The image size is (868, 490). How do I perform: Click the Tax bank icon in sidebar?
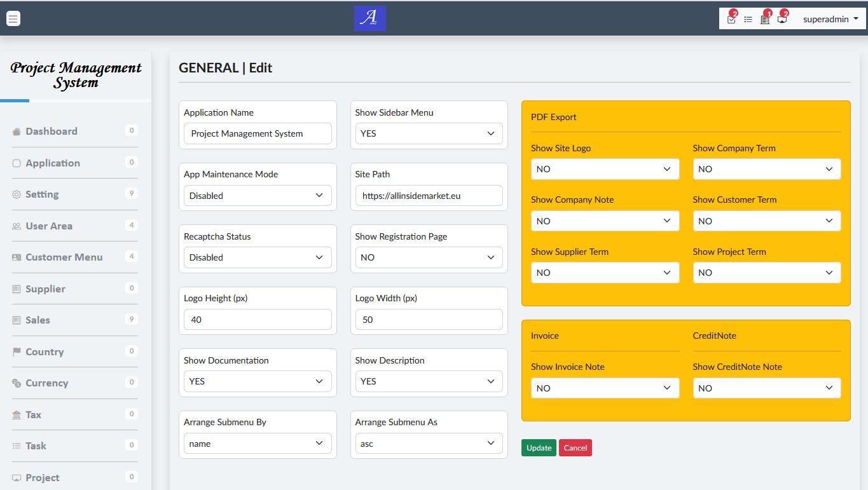(17, 415)
